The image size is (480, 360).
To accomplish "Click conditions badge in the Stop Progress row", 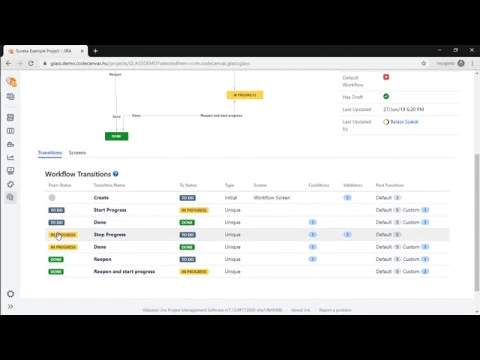I will (313, 235).
